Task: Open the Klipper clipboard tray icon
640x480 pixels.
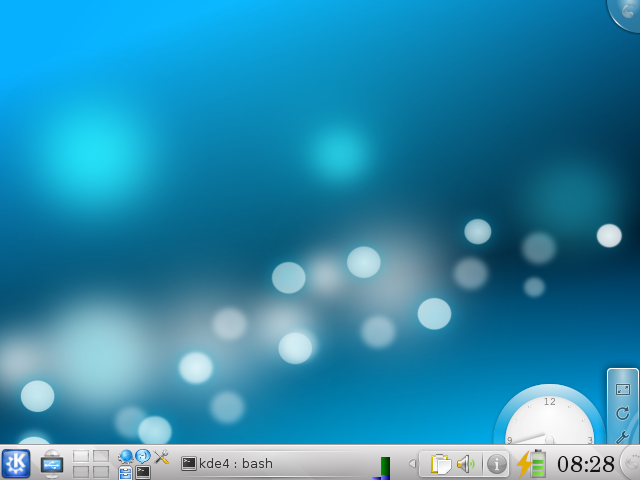Action: (x=441, y=464)
